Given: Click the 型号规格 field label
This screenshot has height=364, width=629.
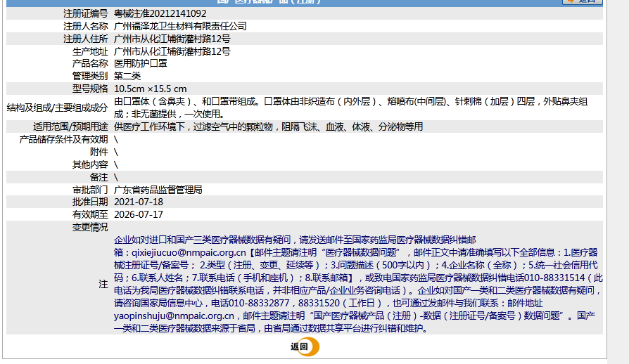Looking at the screenshot, I should (90, 89).
